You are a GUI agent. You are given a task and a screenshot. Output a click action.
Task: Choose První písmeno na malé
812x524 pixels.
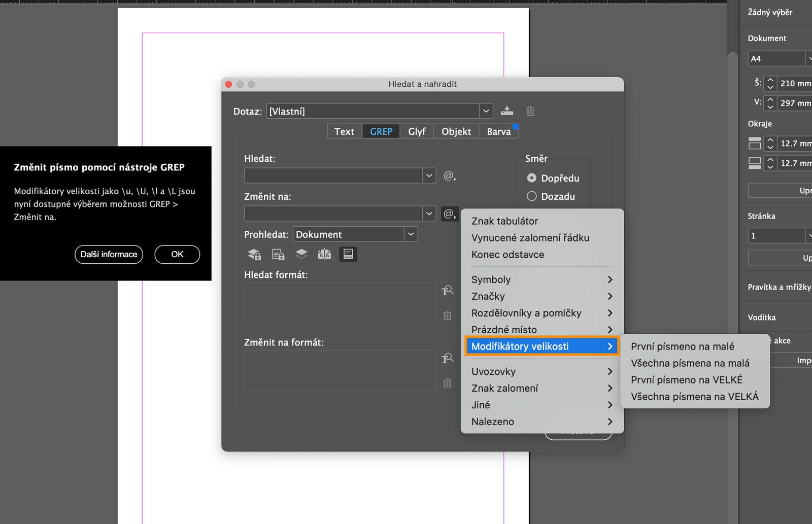click(695, 346)
